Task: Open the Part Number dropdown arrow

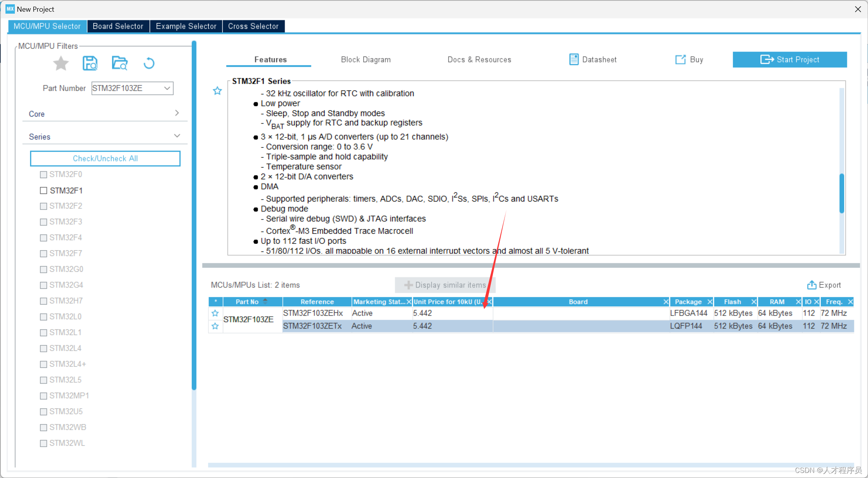Action: coord(167,88)
